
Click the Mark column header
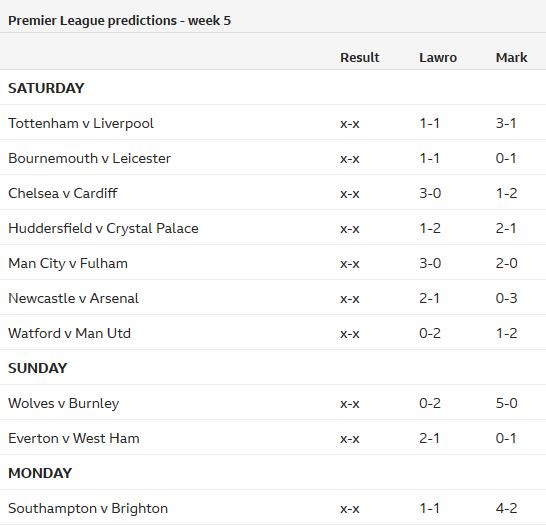(x=512, y=57)
